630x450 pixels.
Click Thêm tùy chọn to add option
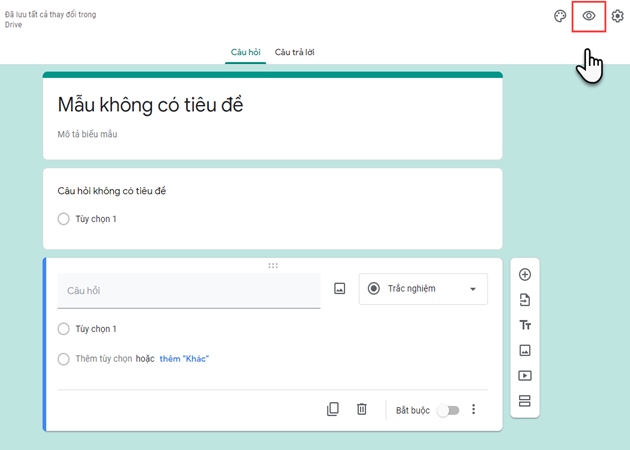[x=104, y=359]
